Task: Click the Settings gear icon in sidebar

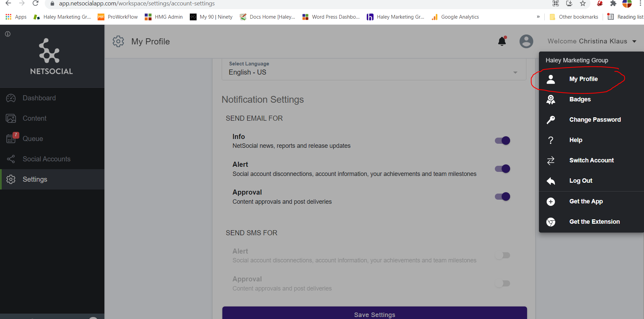Action: point(11,179)
